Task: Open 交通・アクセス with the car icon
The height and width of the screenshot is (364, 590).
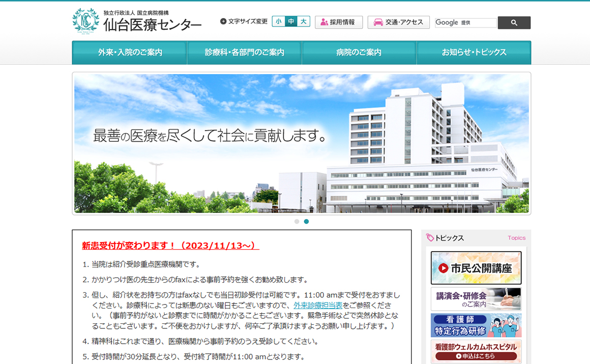Action: click(x=398, y=22)
